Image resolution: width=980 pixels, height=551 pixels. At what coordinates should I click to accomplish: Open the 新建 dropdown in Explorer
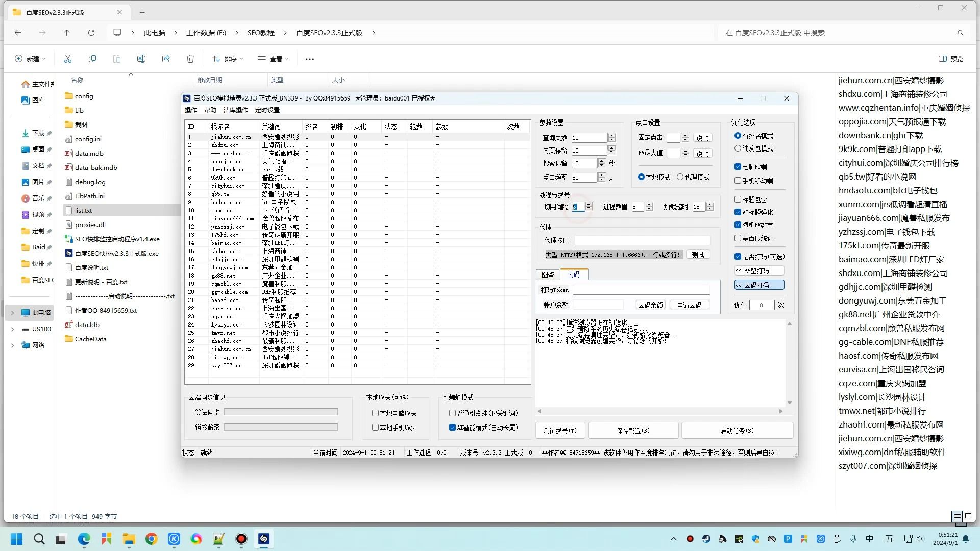pos(30,59)
